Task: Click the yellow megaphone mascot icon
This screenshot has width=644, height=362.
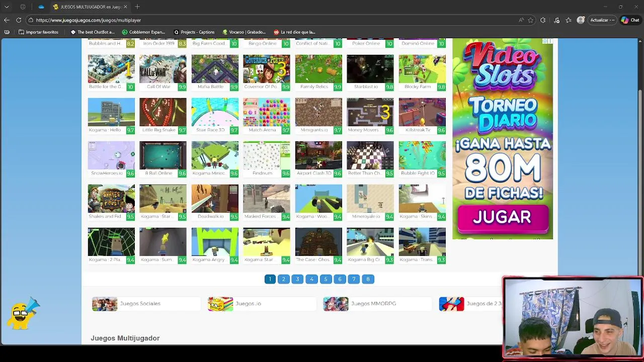Action: [23, 314]
